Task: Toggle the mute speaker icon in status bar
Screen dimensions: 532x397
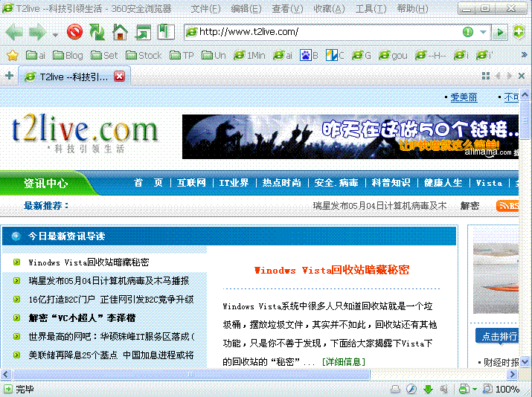Action: 444,390
